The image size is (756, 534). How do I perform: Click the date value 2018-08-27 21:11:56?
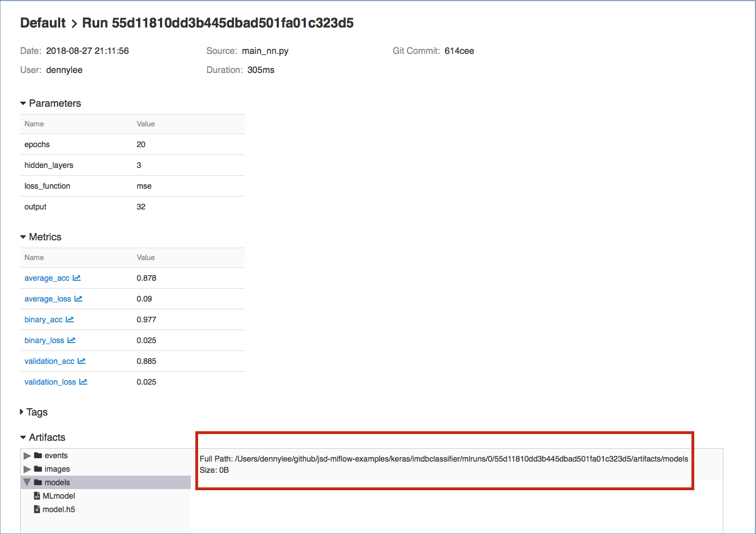(88, 51)
